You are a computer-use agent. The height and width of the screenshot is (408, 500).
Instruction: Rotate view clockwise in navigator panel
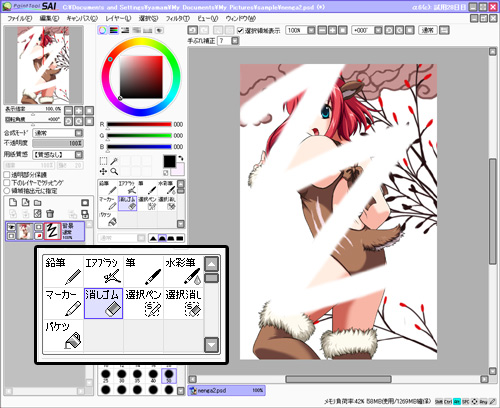click(x=79, y=121)
